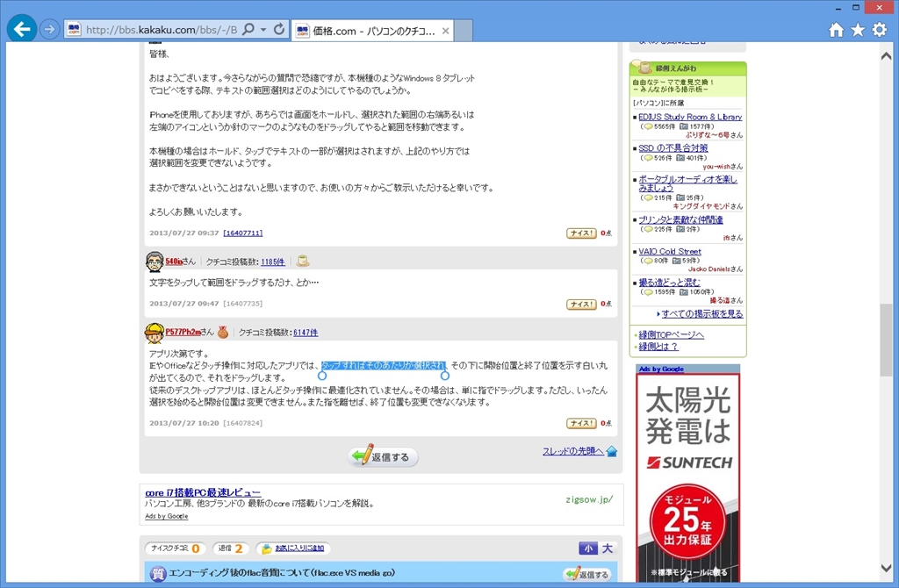Screen dimensions: 899x588
Task: Click 返信する on the flac thread header
Action: tap(587, 574)
